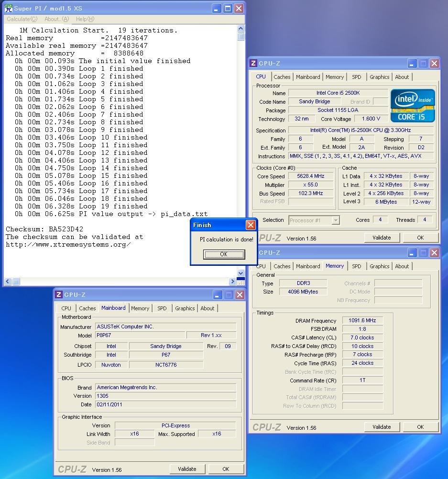
Task: Click the CPU-Z CPU window title icon
Action: pos(253,63)
